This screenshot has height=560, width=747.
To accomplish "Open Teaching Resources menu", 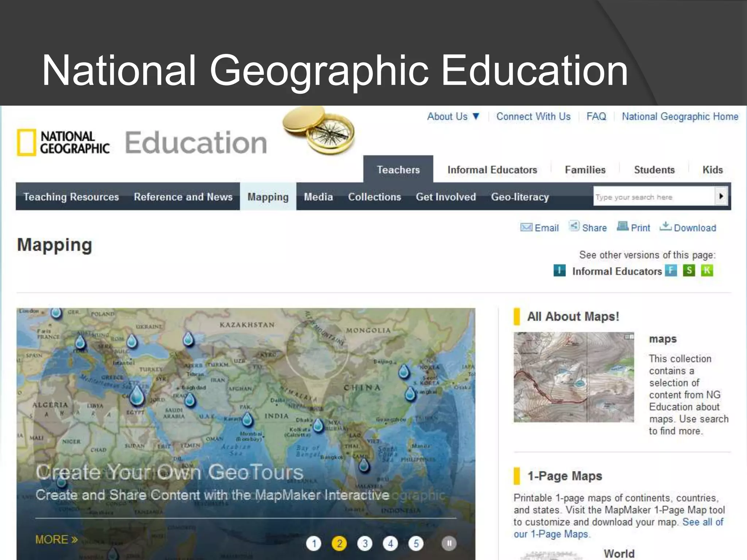I will (71, 197).
